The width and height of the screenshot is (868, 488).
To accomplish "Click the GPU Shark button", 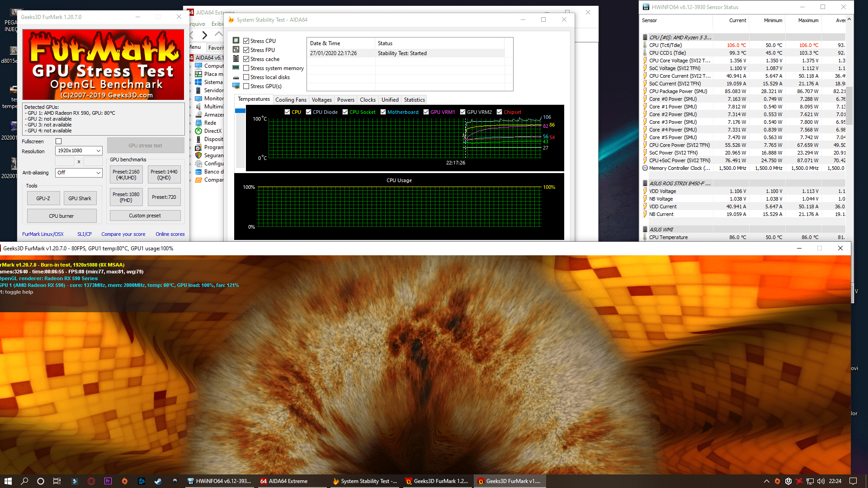I will tap(80, 198).
